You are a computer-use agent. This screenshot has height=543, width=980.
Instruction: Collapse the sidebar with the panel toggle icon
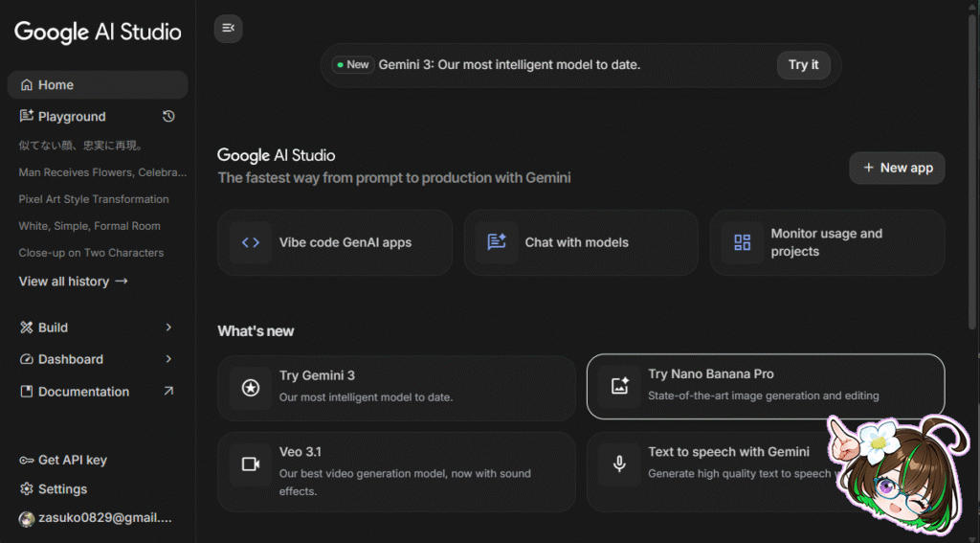tap(228, 28)
